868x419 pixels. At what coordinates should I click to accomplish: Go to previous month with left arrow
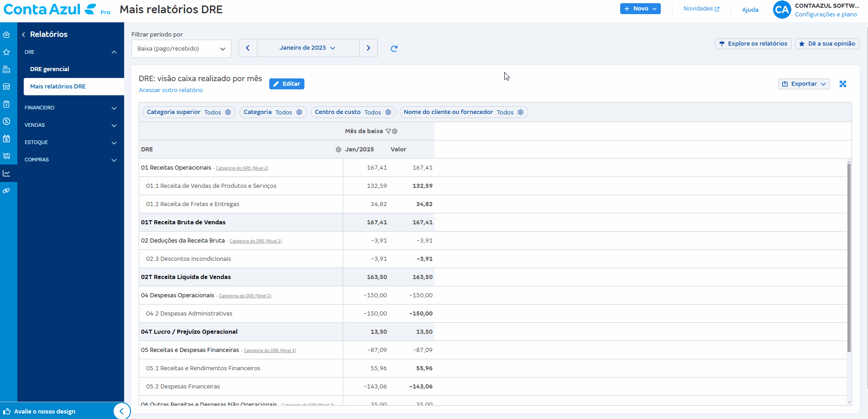coord(248,48)
